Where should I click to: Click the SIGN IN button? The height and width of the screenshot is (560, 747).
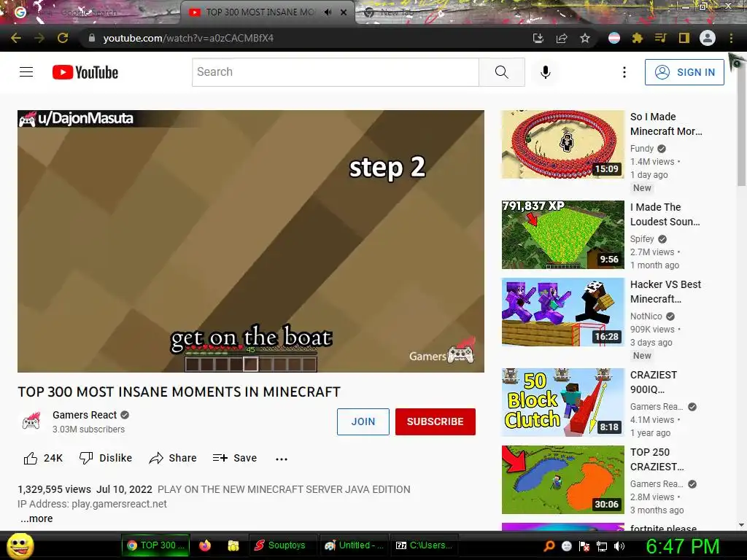pos(684,72)
